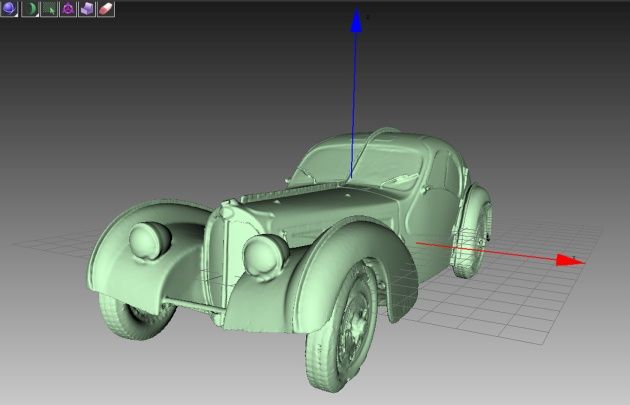Select the car's right round headlight
630x405 pixels.
coord(265,255)
